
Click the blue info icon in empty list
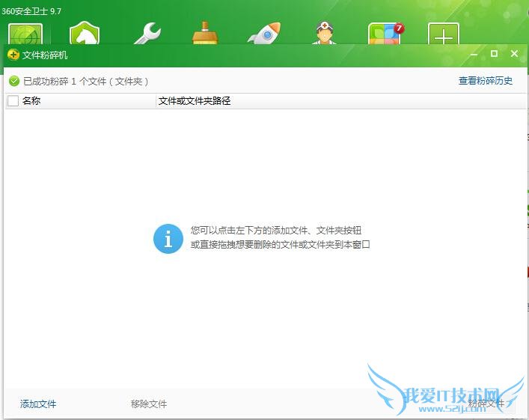click(168, 239)
